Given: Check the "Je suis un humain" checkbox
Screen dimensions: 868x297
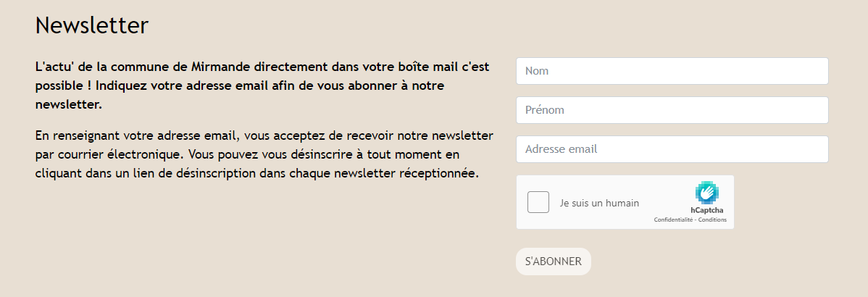Looking at the screenshot, I should point(538,202).
